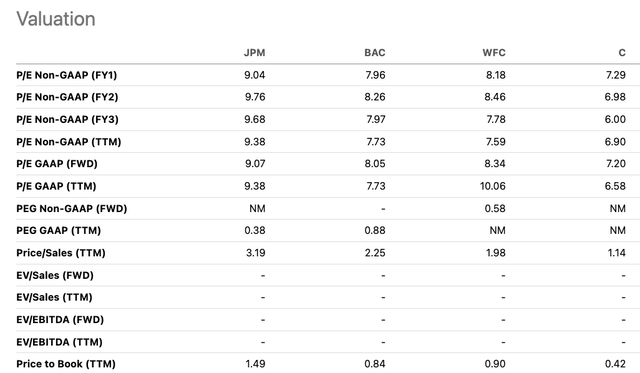The width and height of the screenshot is (640, 373).
Task: Click the Price to Book (TTM) label
Action: coord(66,364)
